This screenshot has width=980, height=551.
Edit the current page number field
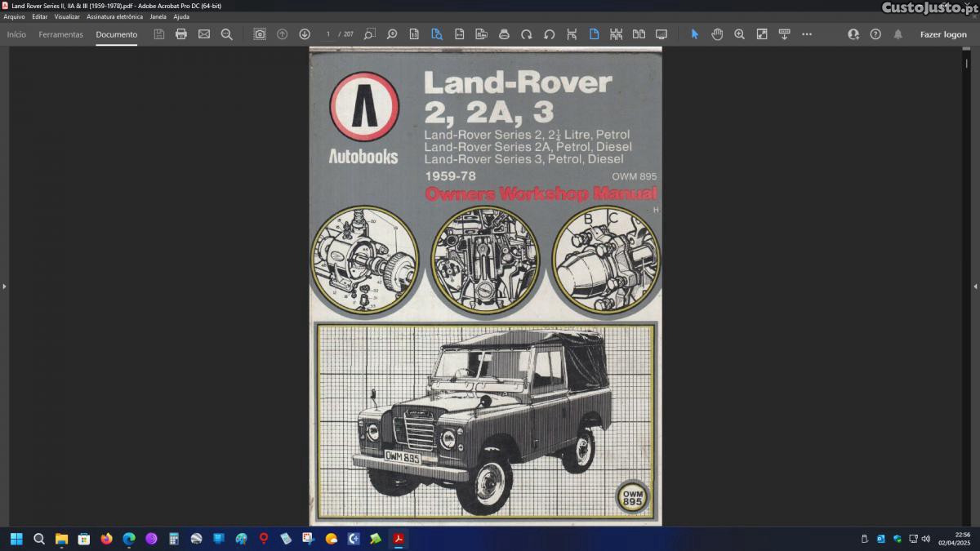click(x=327, y=34)
